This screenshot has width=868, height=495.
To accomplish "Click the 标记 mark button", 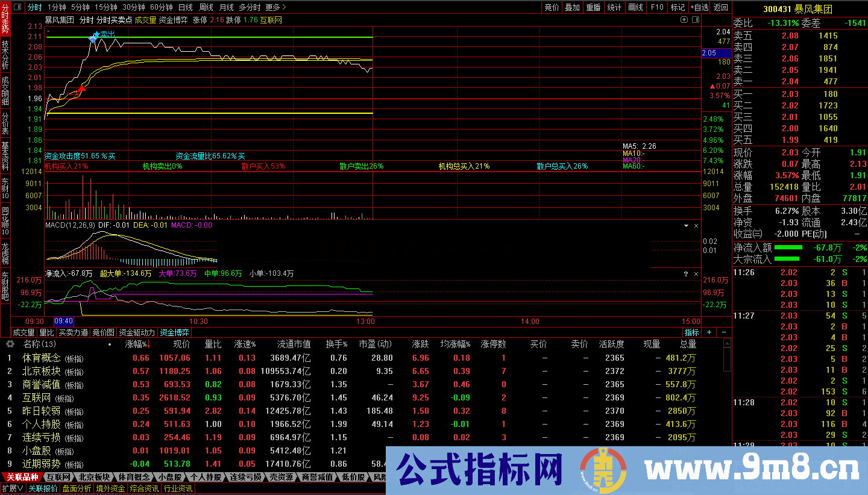I will point(678,7).
